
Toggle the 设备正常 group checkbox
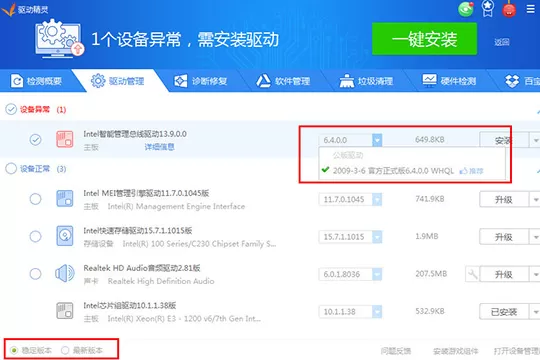pos(11,168)
